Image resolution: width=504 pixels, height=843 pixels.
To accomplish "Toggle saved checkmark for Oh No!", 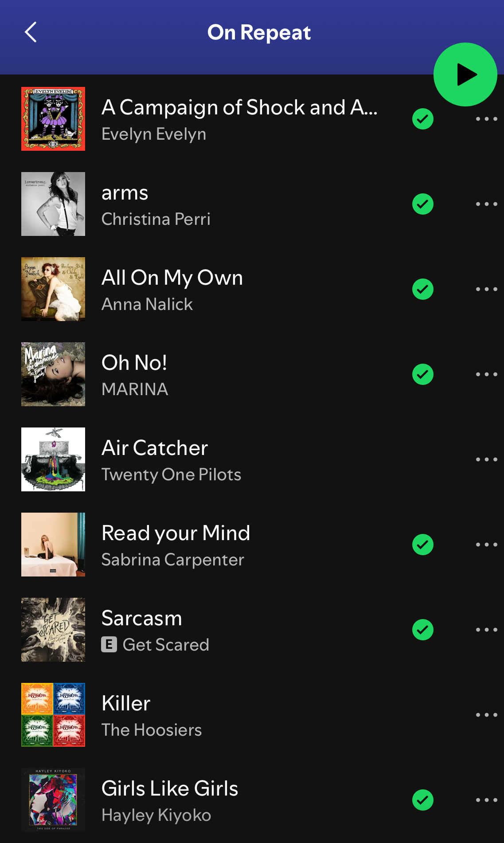I will click(423, 374).
